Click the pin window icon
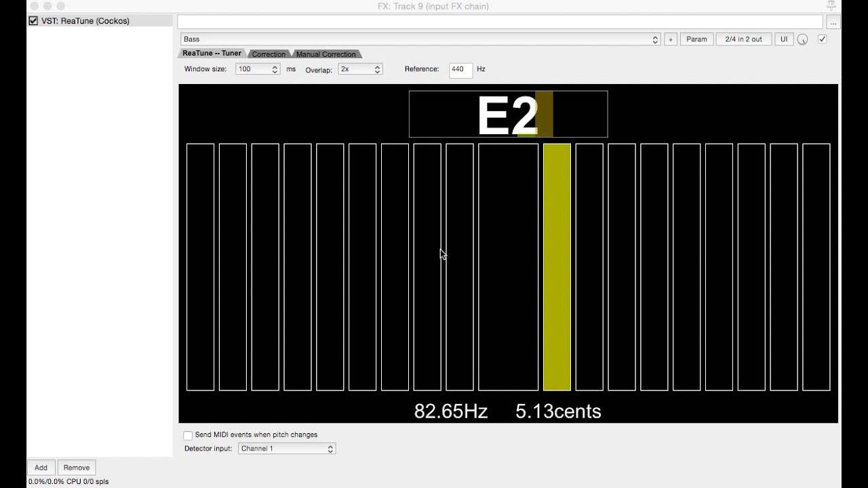868x488 pixels. (831, 6)
